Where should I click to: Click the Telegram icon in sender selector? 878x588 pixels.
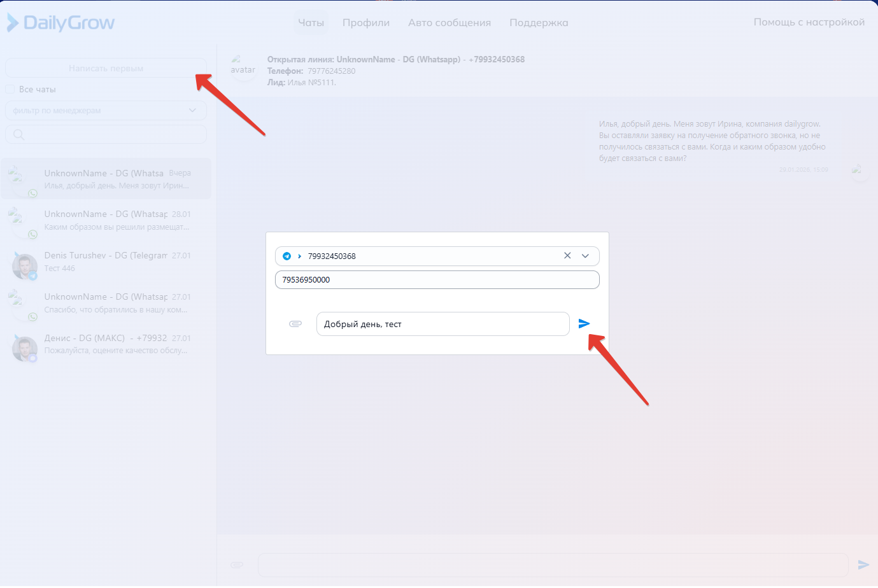pyautogui.click(x=287, y=256)
